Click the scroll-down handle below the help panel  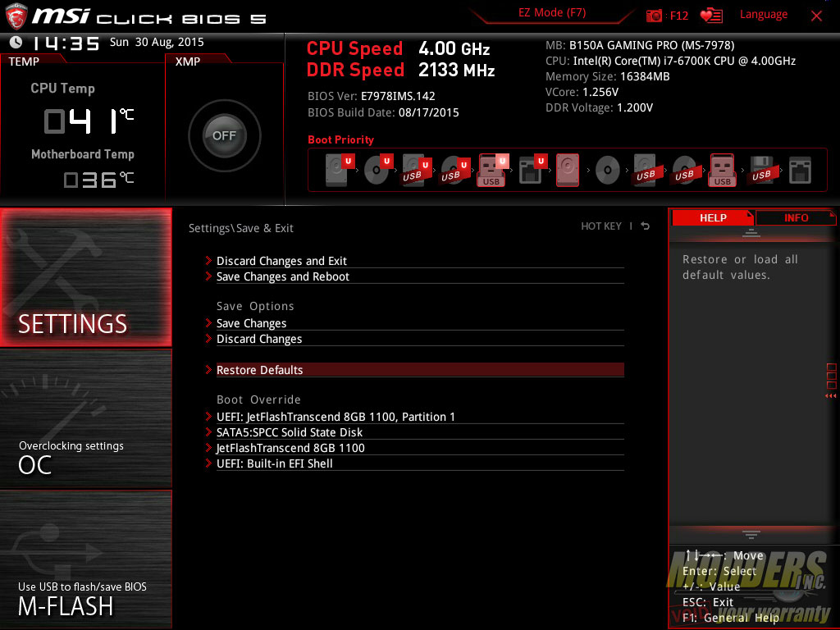(x=751, y=535)
